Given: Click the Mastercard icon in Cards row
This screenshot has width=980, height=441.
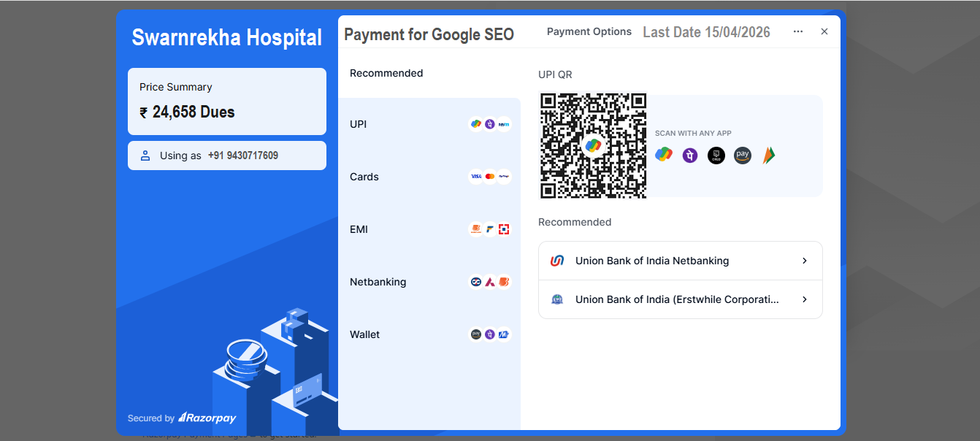Looking at the screenshot, I should pyautogui.click(x=490, y=177).
